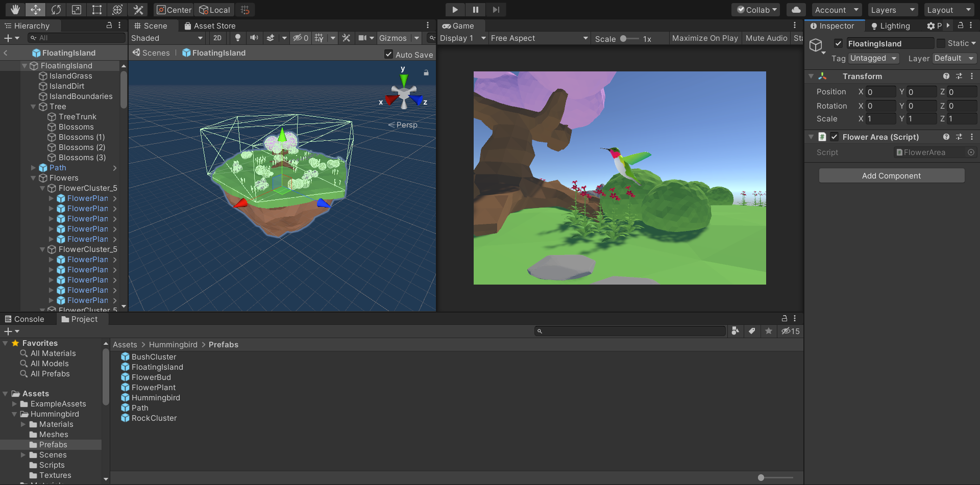Open Transform presets icon
This screenshot has width=980, height=485.
(x=959, y=76)
